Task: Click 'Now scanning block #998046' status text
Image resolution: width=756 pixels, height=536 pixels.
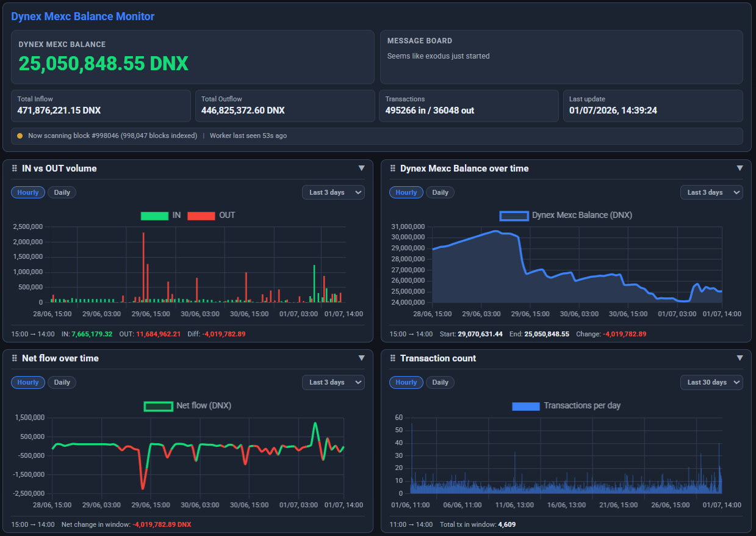Action: click(112, 136)
